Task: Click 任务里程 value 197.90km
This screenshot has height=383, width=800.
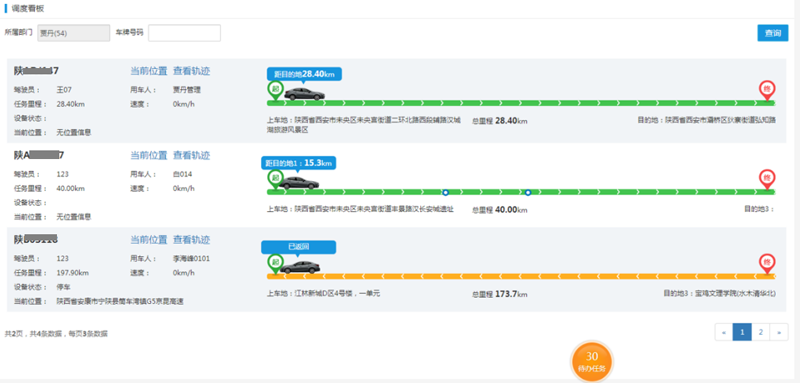Action: [x=72, y=273]
